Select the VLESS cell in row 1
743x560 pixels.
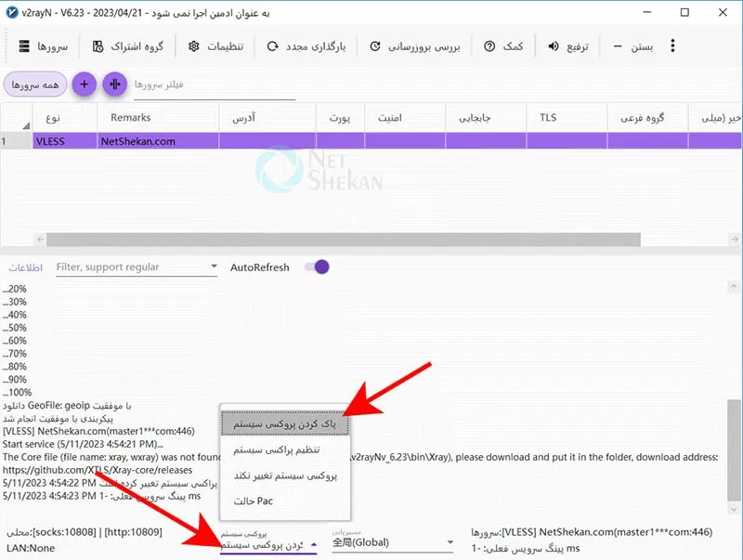pyautogui.click(x=65, y=141)
